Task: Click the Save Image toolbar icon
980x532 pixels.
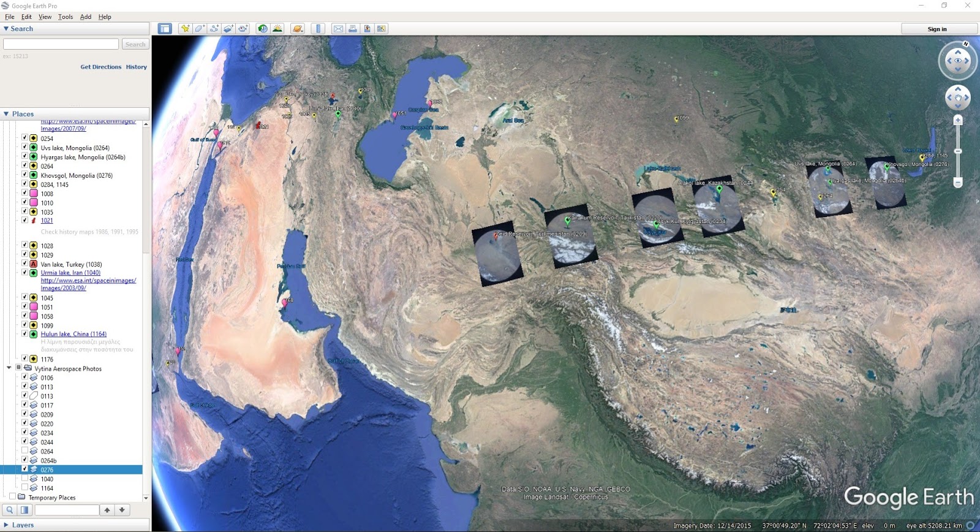Action: pos(367,28)
